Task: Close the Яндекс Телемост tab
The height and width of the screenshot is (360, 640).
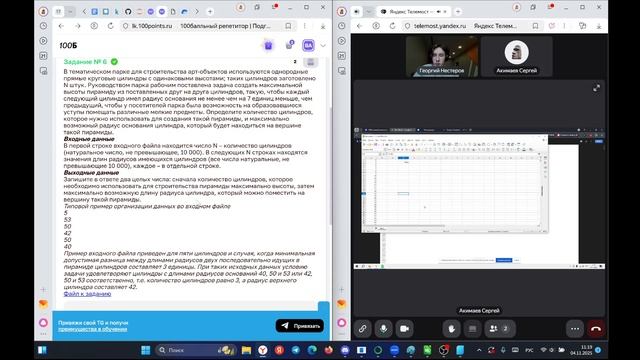Action: coord(445,11)
